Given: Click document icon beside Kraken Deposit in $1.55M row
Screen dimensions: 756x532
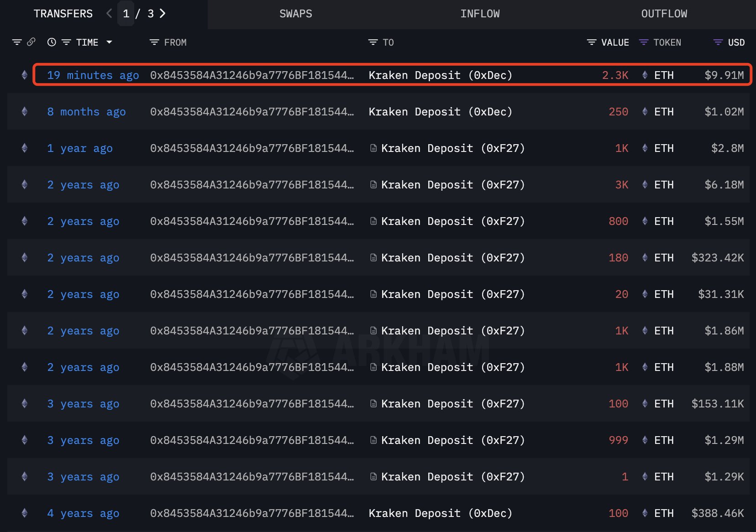Looking at the screenshot, I should [373, 221].
